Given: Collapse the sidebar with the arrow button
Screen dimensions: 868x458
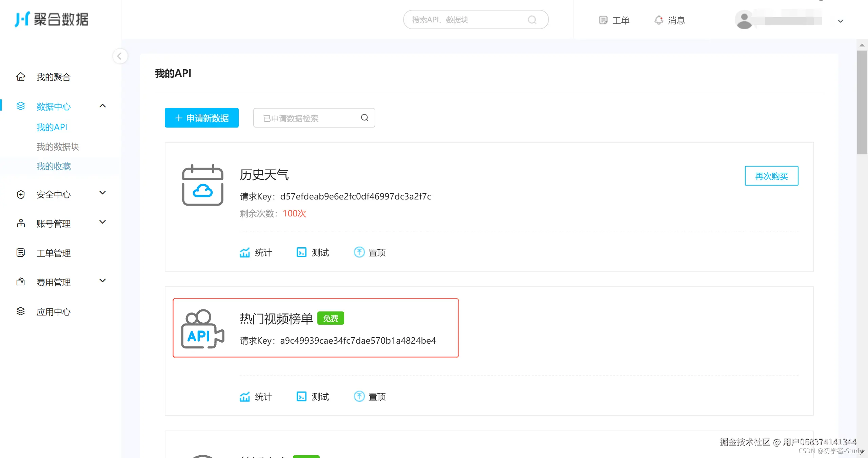Looking at the screenshot, I should coord(120,56).
